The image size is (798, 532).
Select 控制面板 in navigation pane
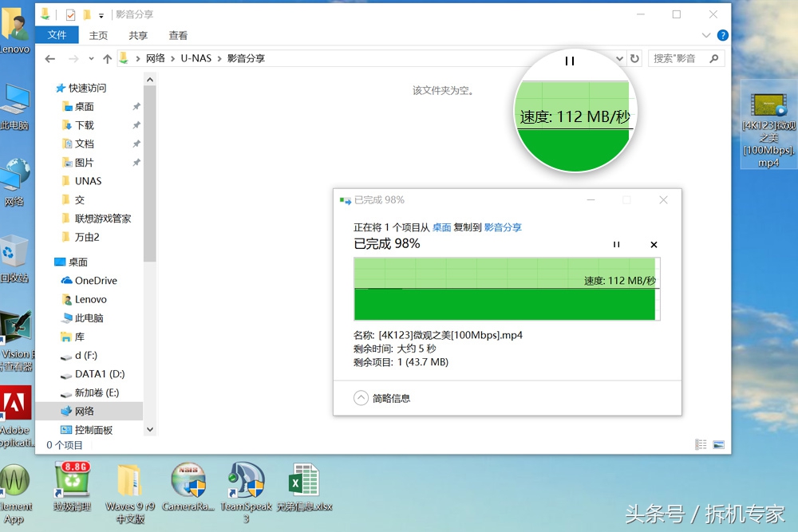tap(87, 430)
